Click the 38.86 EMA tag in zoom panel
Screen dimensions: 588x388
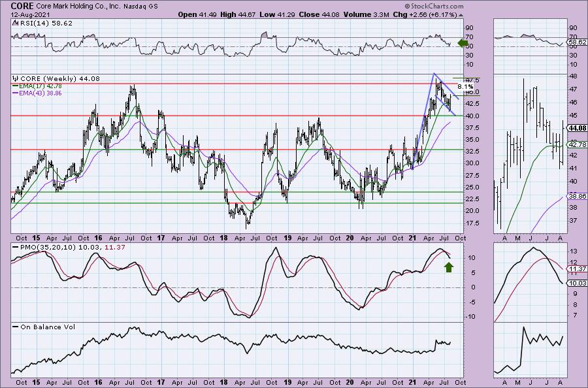tap(577, 196)
